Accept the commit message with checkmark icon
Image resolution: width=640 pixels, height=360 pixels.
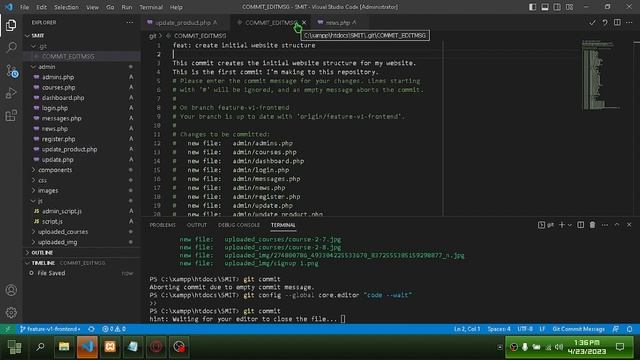pos(592,22)
